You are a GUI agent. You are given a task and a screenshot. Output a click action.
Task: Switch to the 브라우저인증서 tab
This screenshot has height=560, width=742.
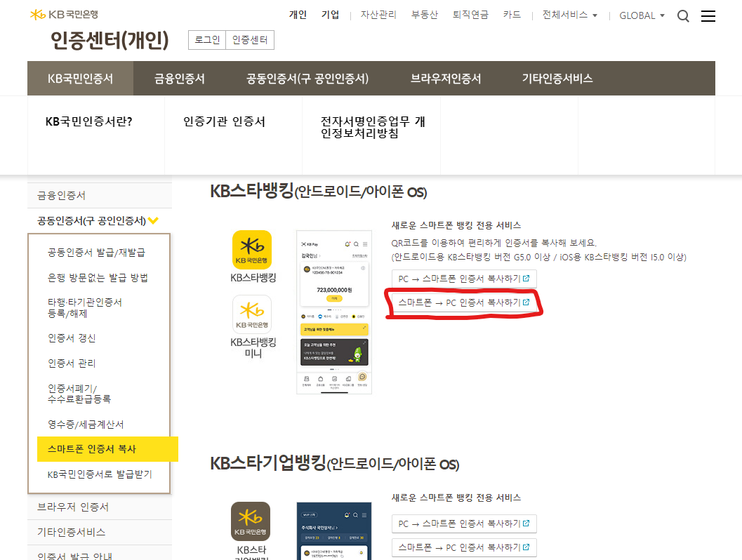click(x=445, y=79)
